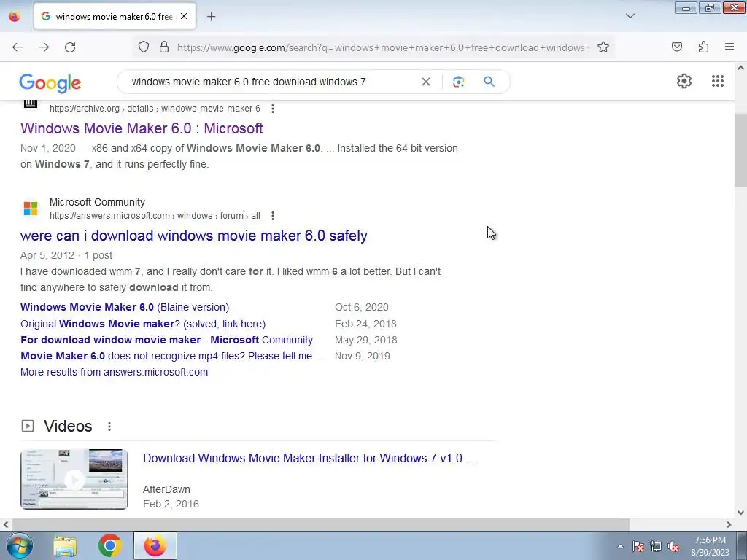
Task: Switch to Firefox in the taskbar
Action: coord(155,545)
